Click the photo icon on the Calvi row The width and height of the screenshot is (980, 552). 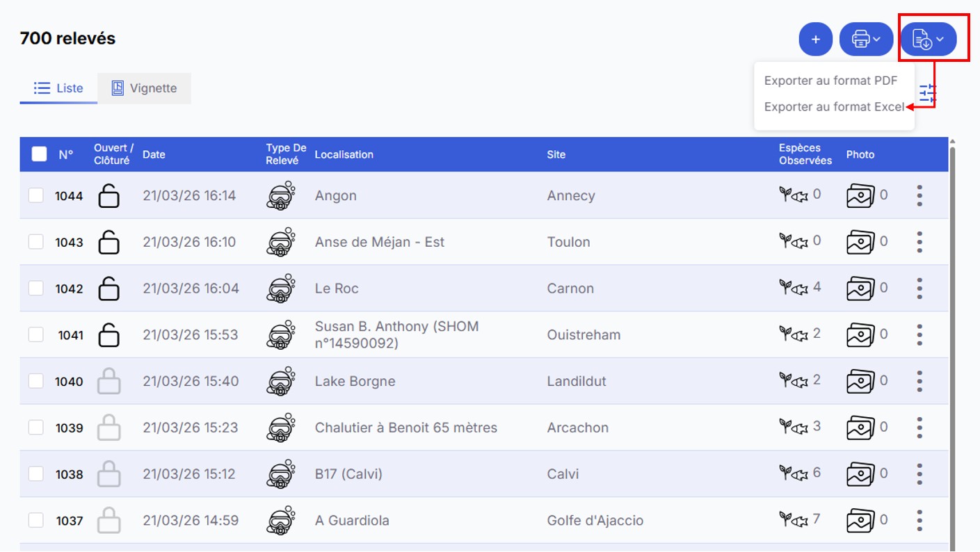[860, 474]
